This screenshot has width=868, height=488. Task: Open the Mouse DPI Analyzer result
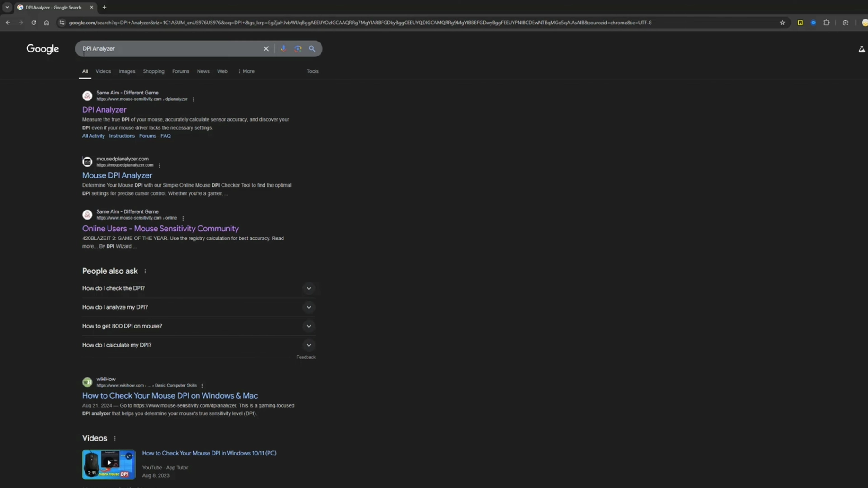pyautogui.click(x=117, y=175)
